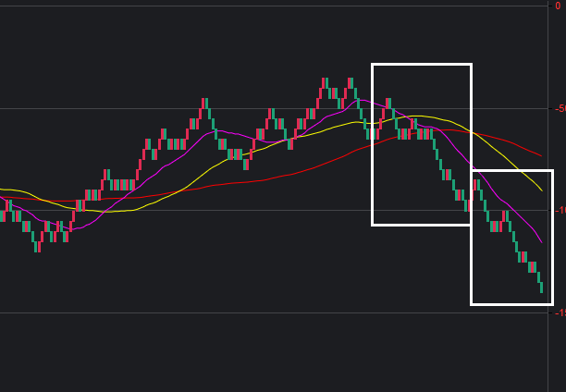Image resolution: width=566 pixels, height=392 pixels.
Task: Click the red line at the chart's left edge
Action: tap(3, 197)
